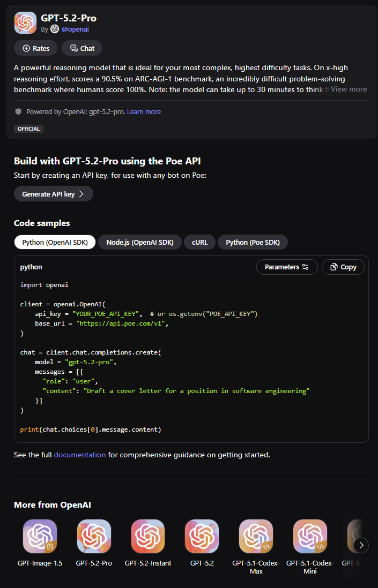Switch to Node.js (OpenAI SDK) tab

pyautogui.click(x=139, y=242)
